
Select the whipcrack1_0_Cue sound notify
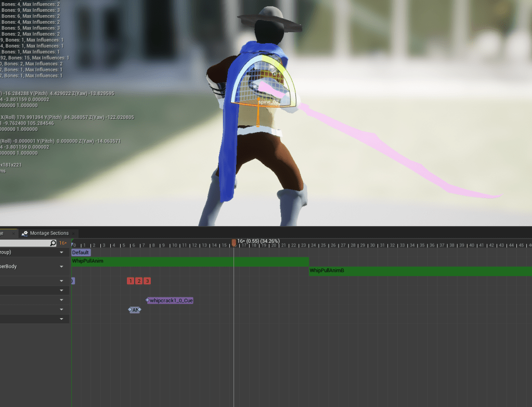(171, 300)
